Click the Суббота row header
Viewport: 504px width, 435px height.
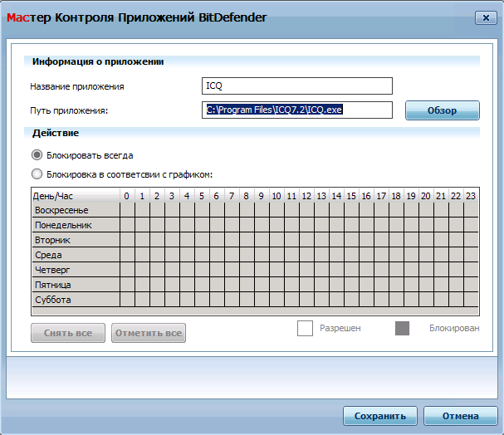[x=76, y=300]
